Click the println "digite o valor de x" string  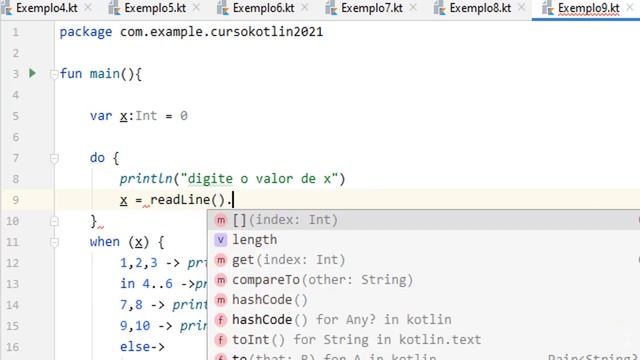(259, 179)
